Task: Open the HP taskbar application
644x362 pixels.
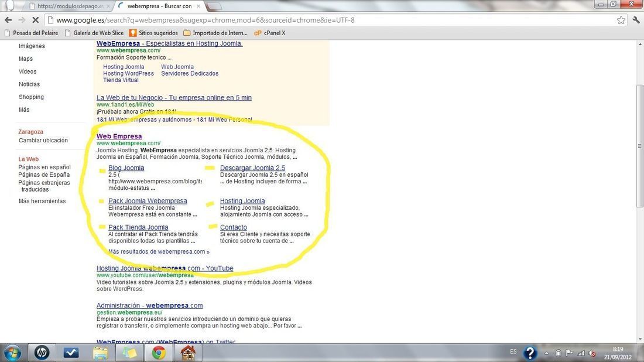Action: (x=42, y=353)
